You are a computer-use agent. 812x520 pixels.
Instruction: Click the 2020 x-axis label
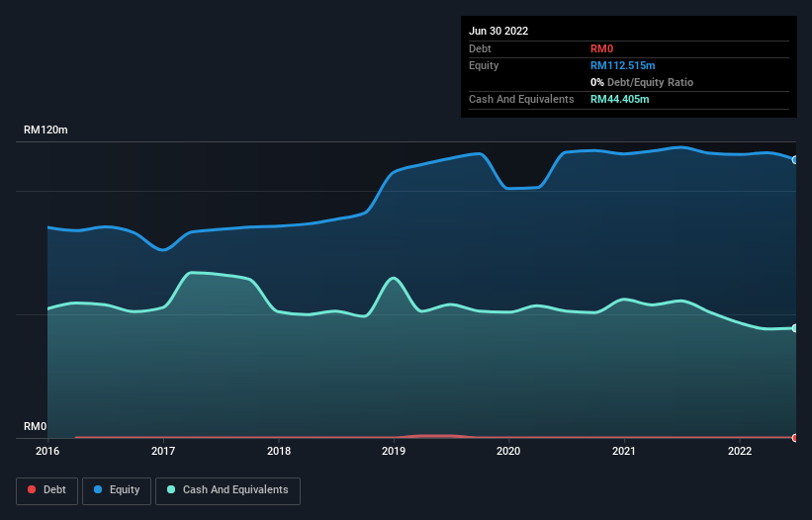[508, 451]
